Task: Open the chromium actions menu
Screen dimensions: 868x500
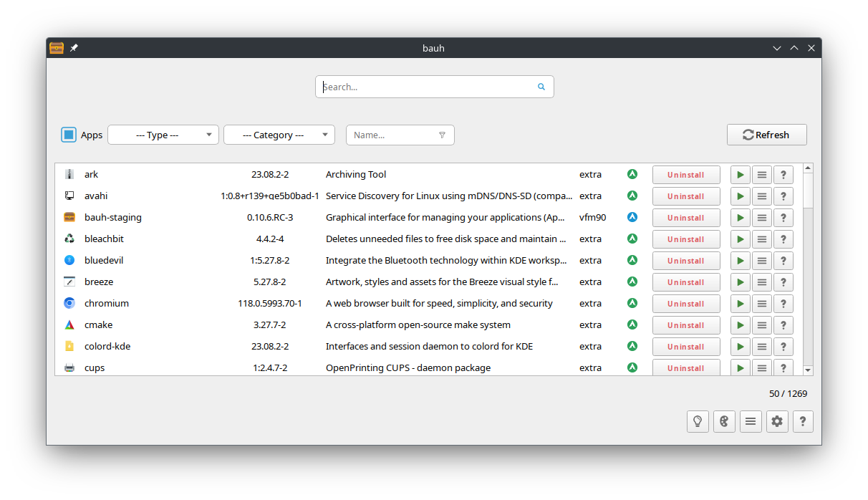Action: [x=762, y=304]
